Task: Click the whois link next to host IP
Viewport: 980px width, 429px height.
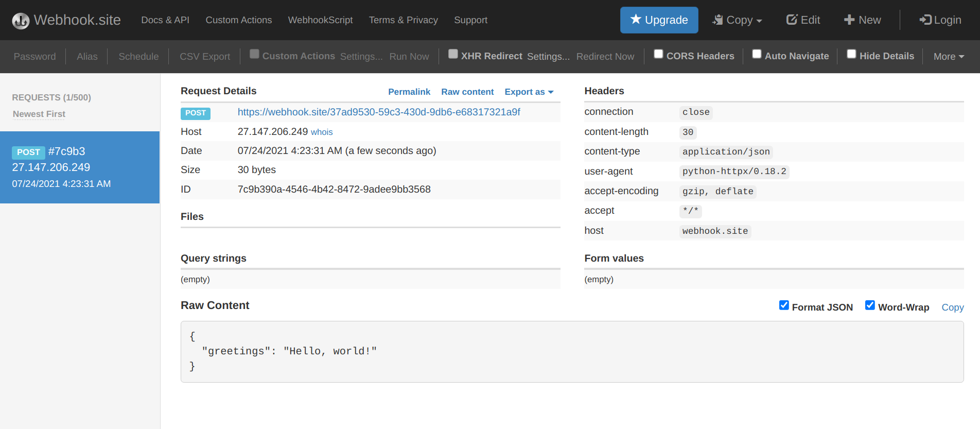Action: pyautogui.click(x=322, y=132)
